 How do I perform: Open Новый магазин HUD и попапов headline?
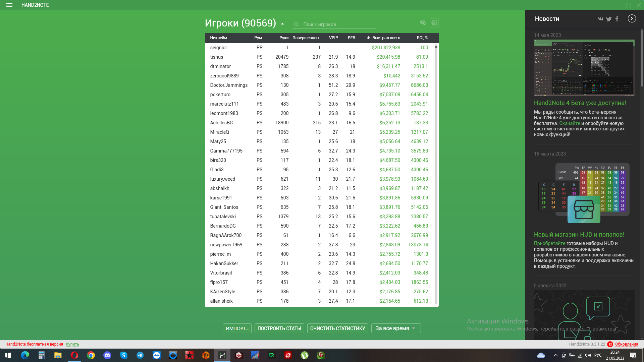(x=579, y=235)
